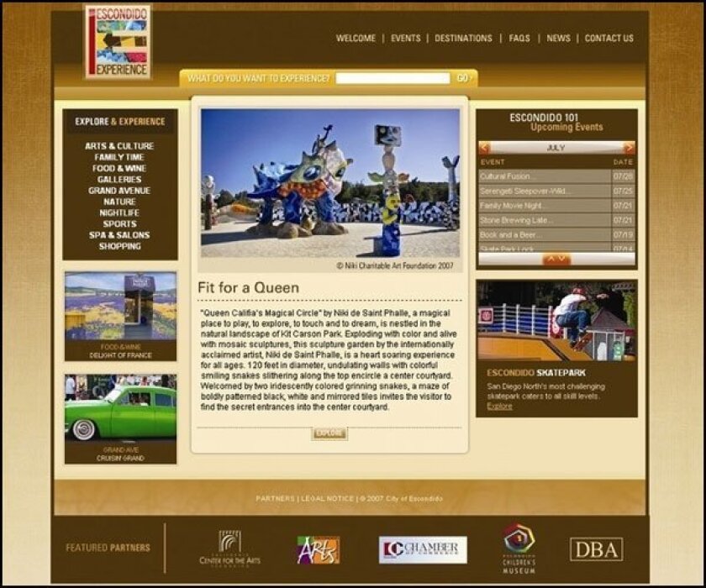Click the 07/19 date cell
Image resolution: width=706 pixels, height=588 pixels.
coord(623,235)
